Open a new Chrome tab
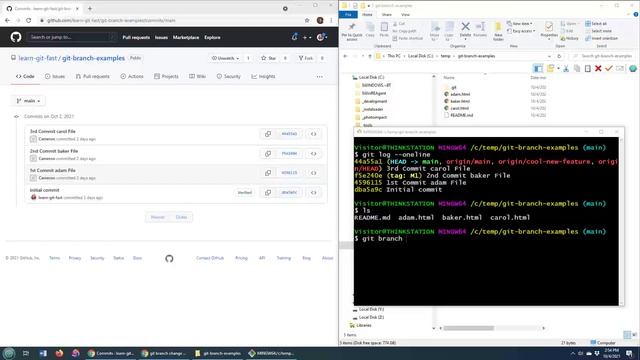This screenshot has width=640, height=360. coord(90,8)
